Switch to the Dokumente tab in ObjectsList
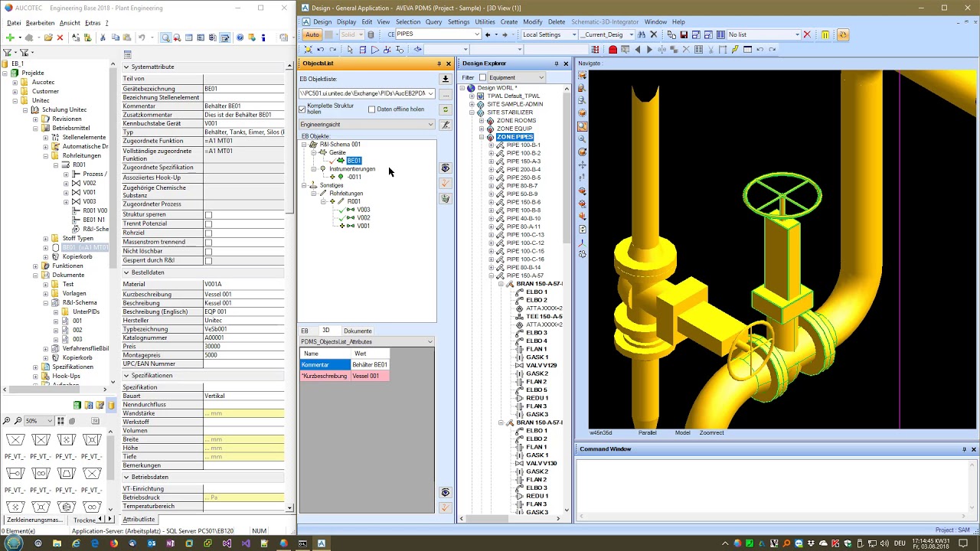980x551 pixels. [x=358, y=331]
